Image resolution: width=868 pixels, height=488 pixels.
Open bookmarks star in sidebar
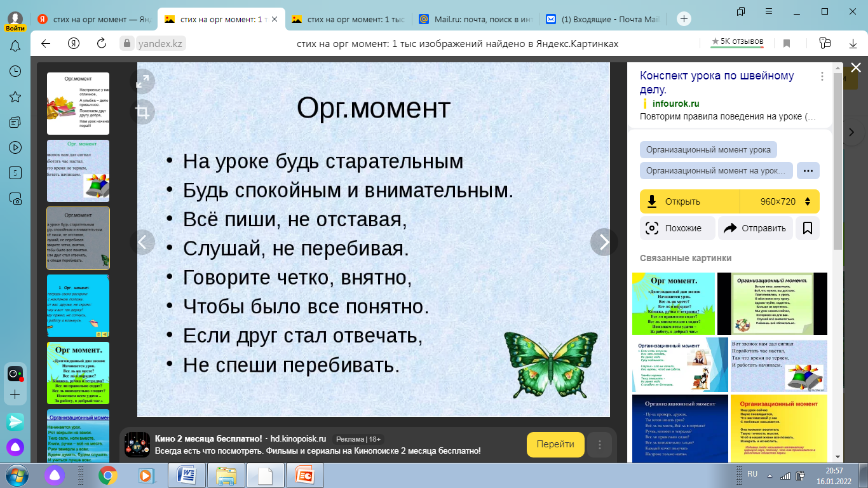click(x=15, y=97)
